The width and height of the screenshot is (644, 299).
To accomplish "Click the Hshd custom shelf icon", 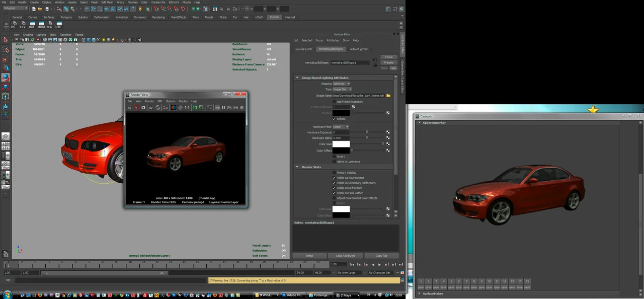I will (x=41, y=25).
